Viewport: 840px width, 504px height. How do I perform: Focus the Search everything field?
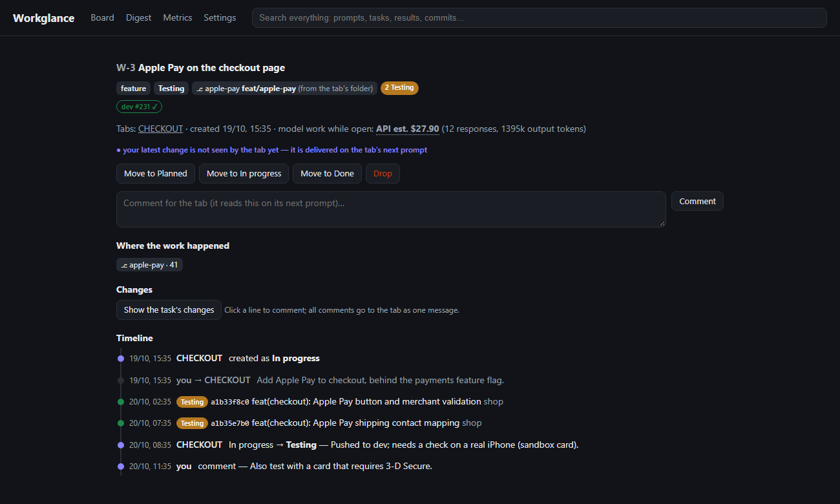[539, 17]
